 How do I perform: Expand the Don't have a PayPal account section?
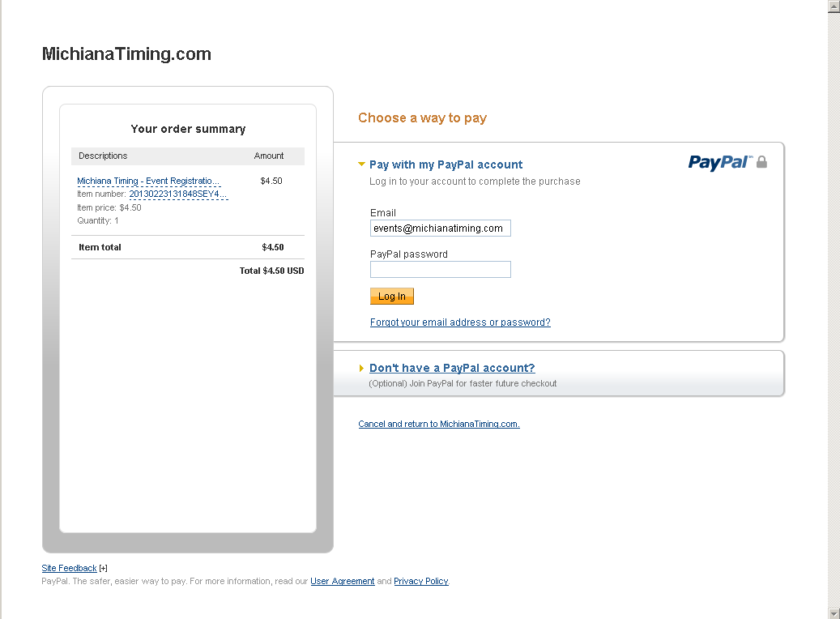451,367
